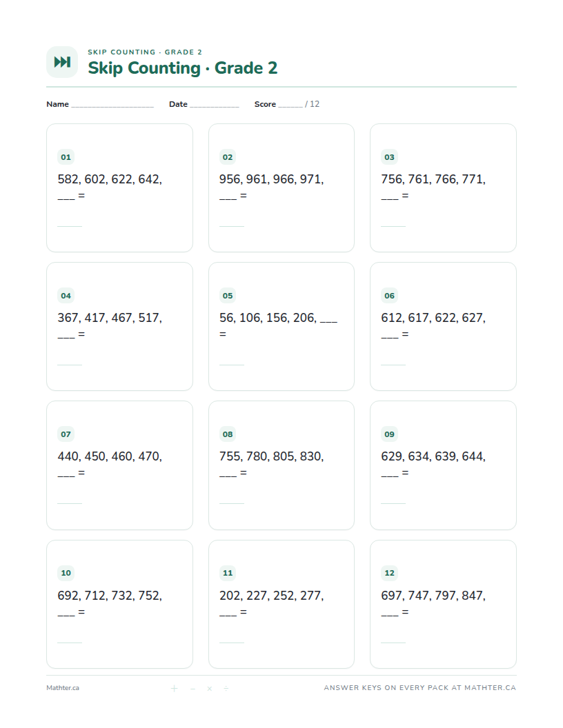Click the card for problem 12
Image resolution: width=563 pixels, height=728 pixels.
443,604
